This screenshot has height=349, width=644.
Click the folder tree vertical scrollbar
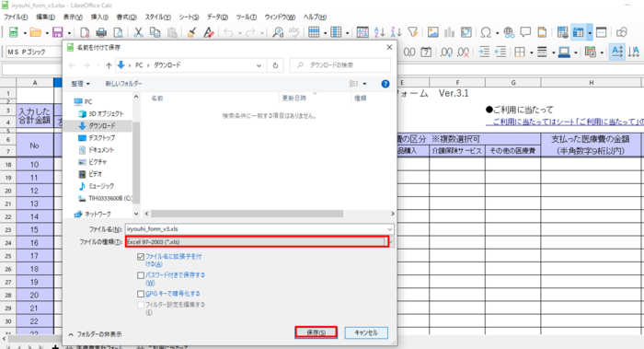point(136,162)
